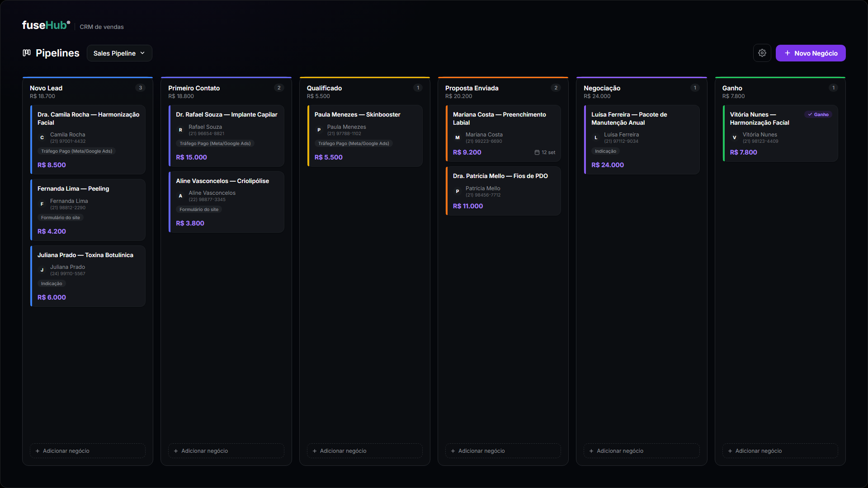Click the Negociação column title
This screenshot has width=868, height=488.
pyautogui.click(x=602, y=88)
